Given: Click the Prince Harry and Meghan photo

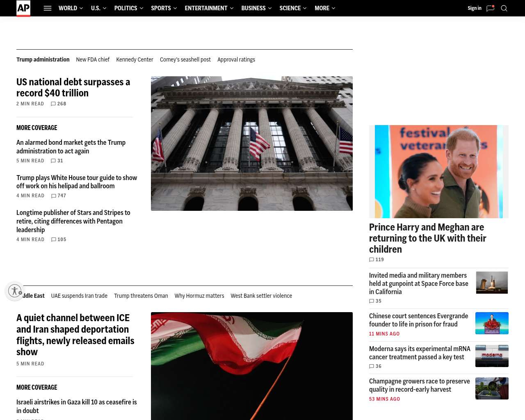Looking at the screenshot, I should click(x=439, y=171).
